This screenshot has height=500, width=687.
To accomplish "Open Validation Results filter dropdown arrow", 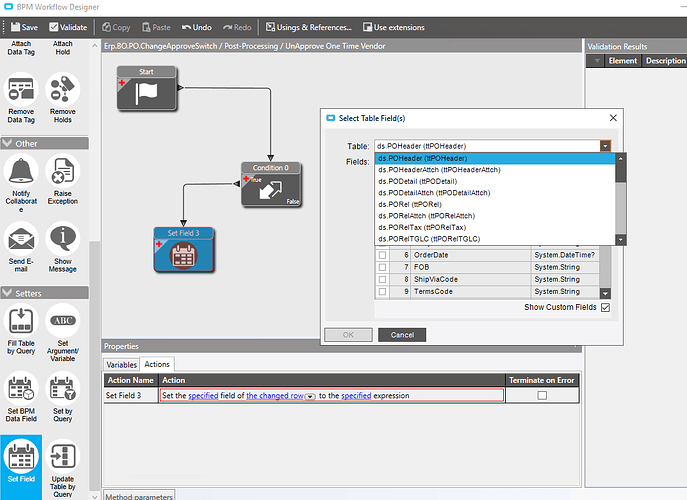I will pyautogui.click(x=597, y=60).
